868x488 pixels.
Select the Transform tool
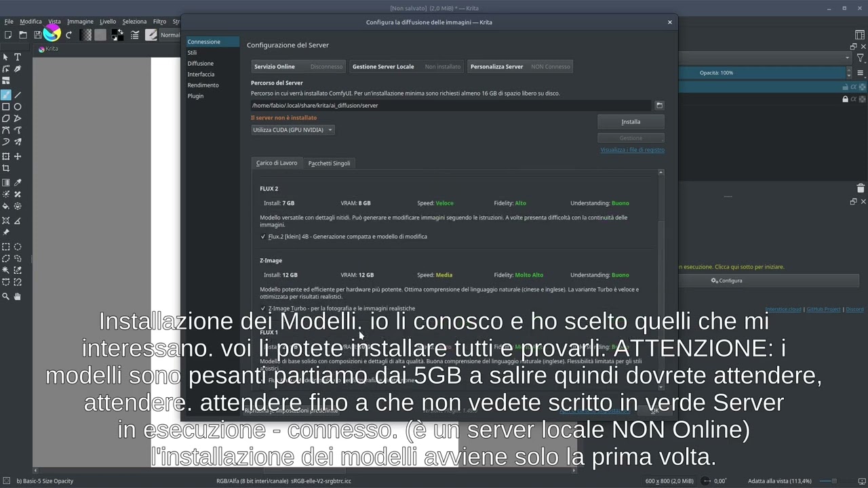point(6,157)
